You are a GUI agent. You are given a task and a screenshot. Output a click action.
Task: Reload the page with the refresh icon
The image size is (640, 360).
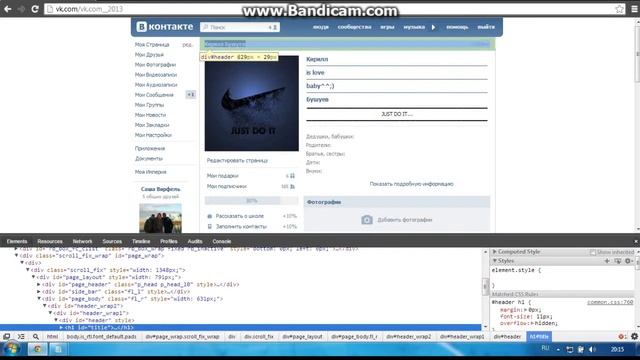(35, 9)
